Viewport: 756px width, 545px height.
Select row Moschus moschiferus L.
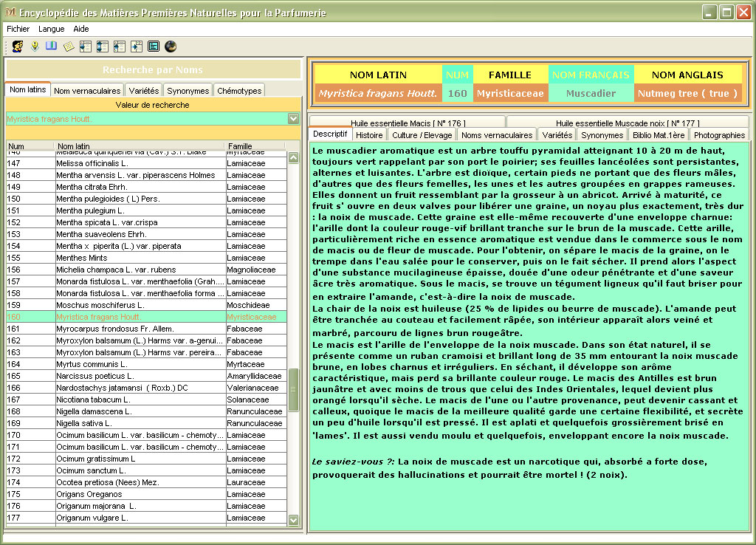coord(147,305)
